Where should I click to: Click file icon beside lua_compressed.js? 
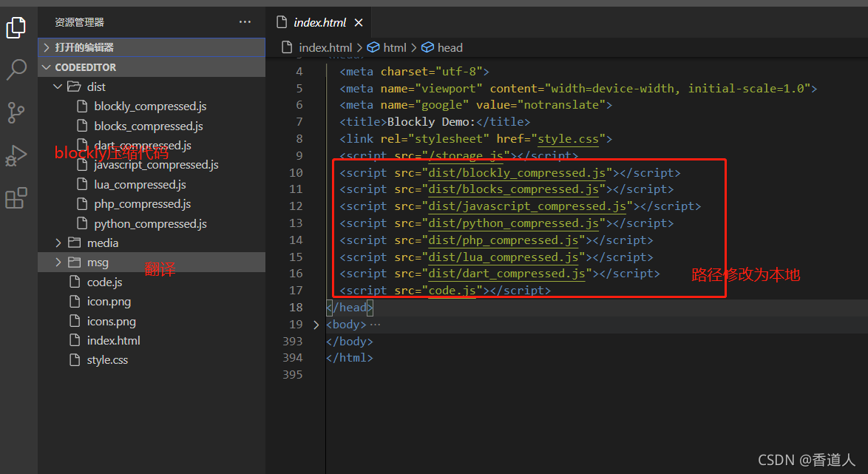point(82,184)
